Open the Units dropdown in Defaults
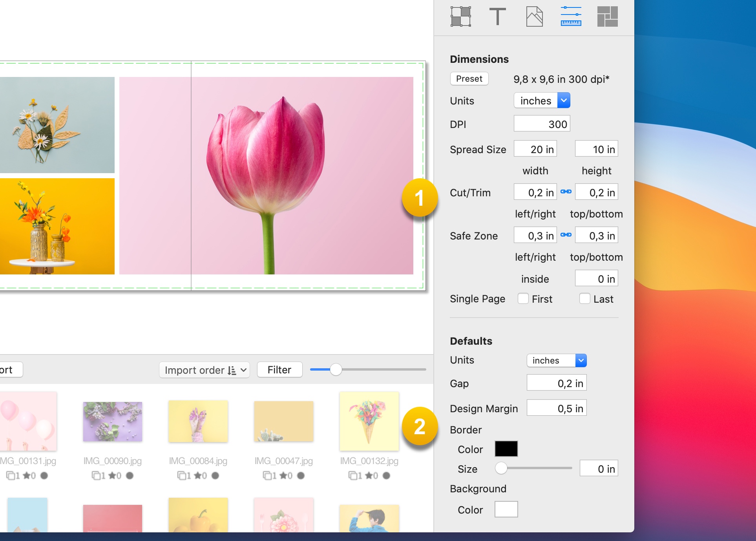Screen dimensions: 756x541 [x=556, y=360]
